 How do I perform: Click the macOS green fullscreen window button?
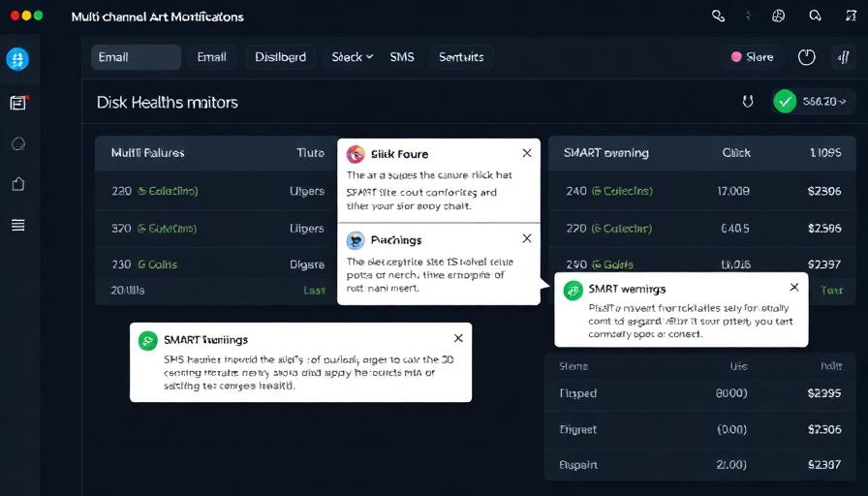coord(38,15)
